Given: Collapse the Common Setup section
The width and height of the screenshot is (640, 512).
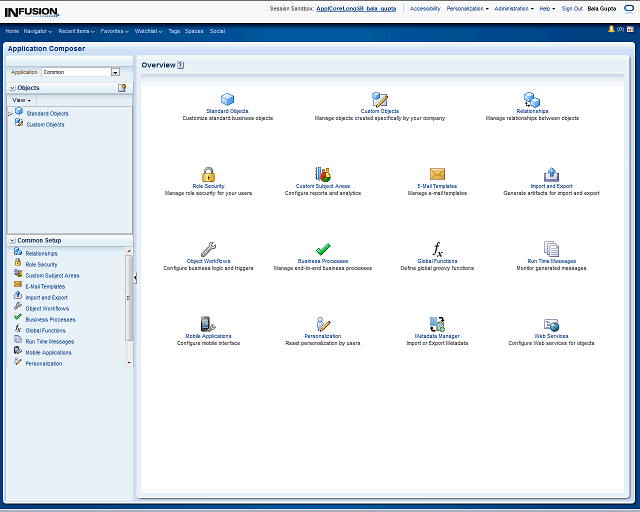Looking at the screenshot, I should tap(12, 241).
